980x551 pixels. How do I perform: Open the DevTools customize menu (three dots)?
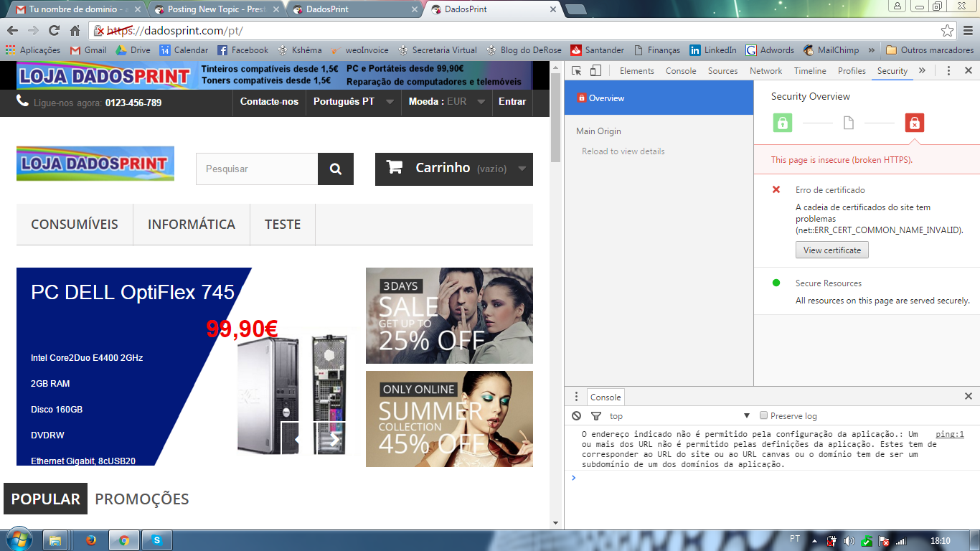(x=948, y=71)
